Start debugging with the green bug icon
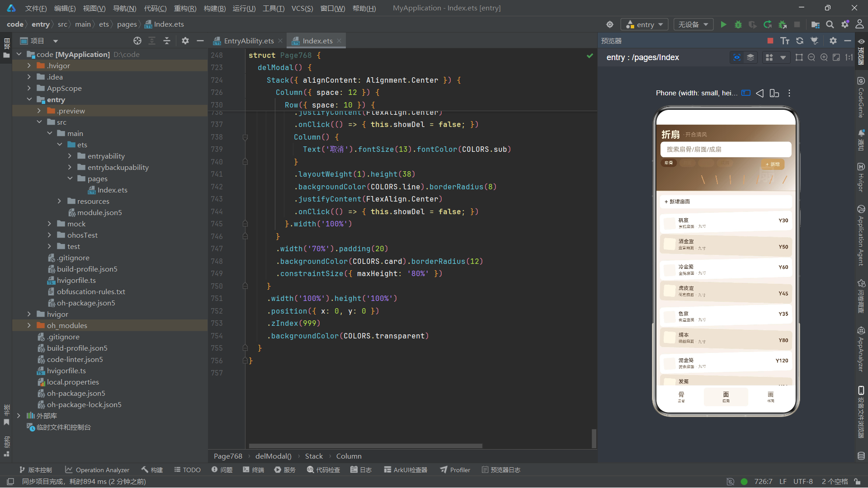Image resolution: width=868 pixels, height=488 pixels. pos(738,24)
